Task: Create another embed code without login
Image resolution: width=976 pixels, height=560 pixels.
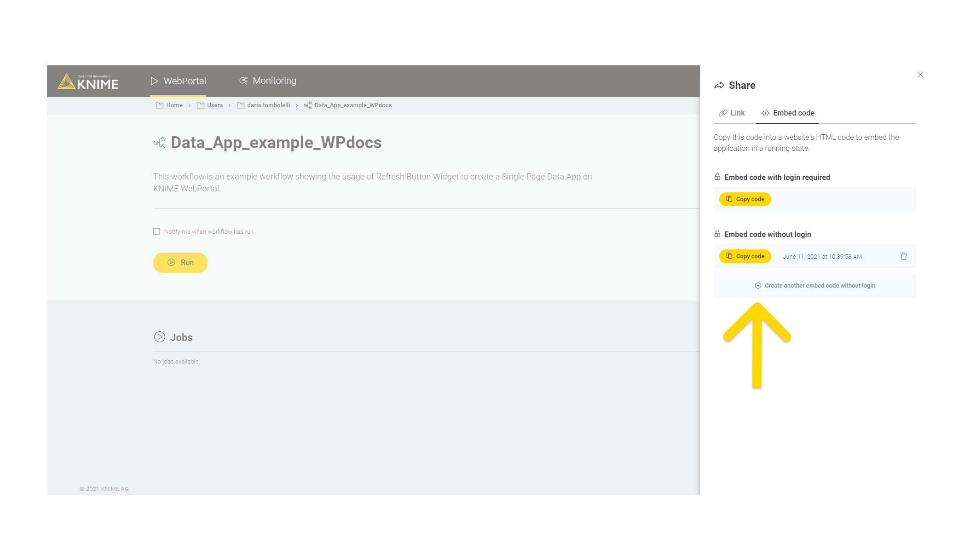Action: pyautogui.click(x=814, y=286)
